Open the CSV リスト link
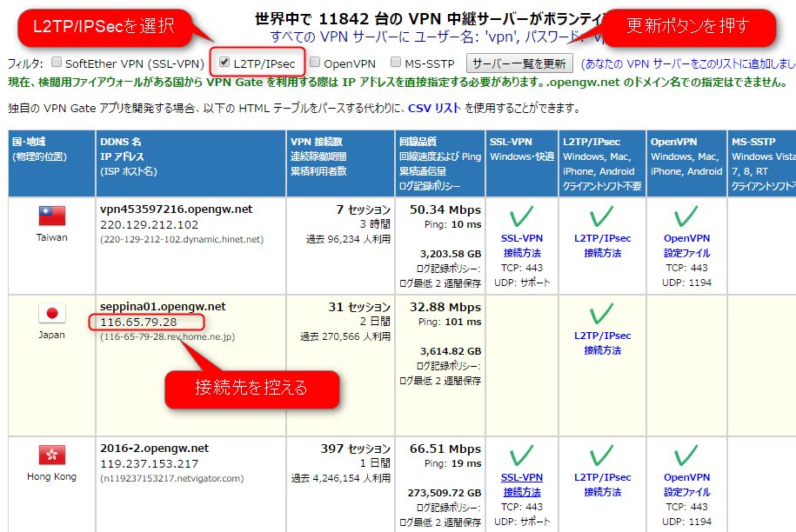Screen dimensions: 796x532 [435, 108]
